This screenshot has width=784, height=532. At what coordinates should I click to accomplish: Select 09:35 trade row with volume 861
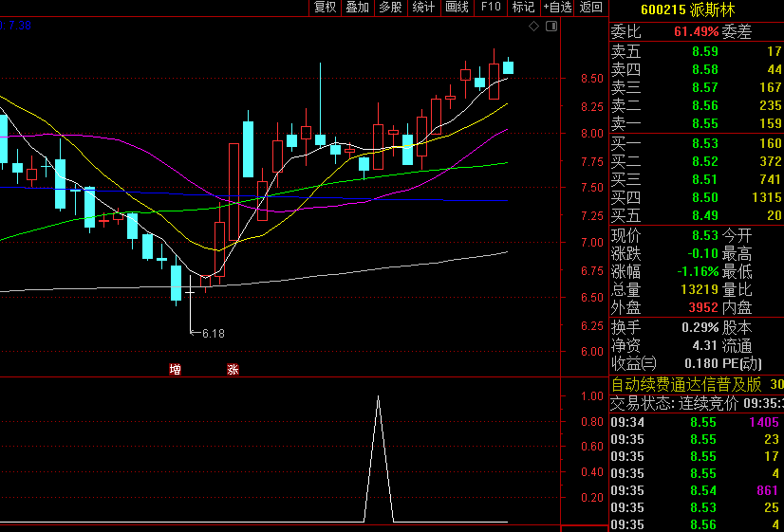(x=697, y=490)
